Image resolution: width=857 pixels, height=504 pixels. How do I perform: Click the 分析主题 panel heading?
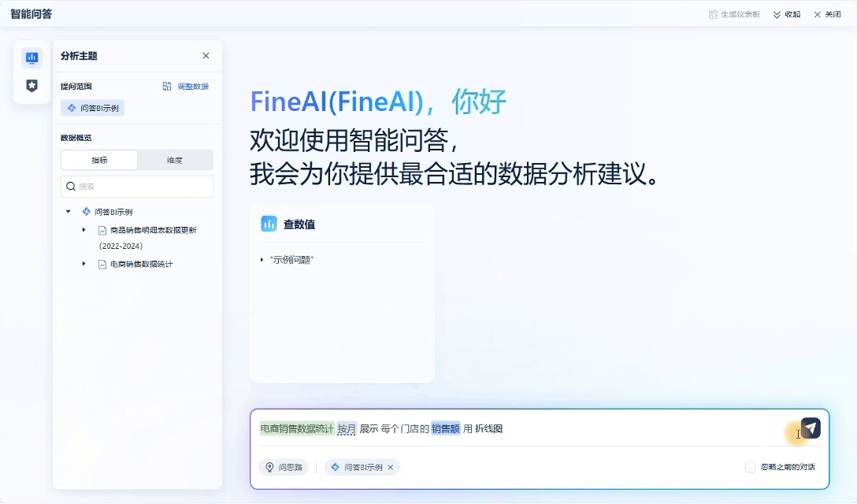tap(79, 56)
